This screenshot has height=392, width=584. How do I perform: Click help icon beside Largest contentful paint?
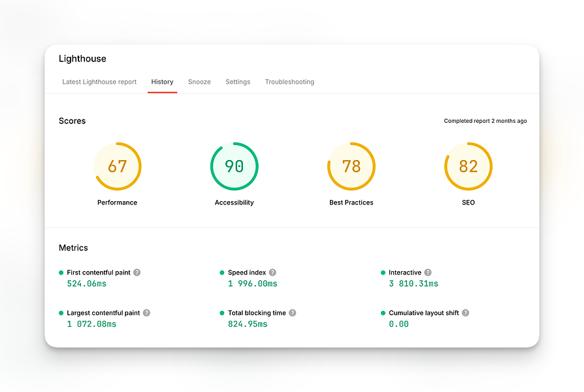147,313
